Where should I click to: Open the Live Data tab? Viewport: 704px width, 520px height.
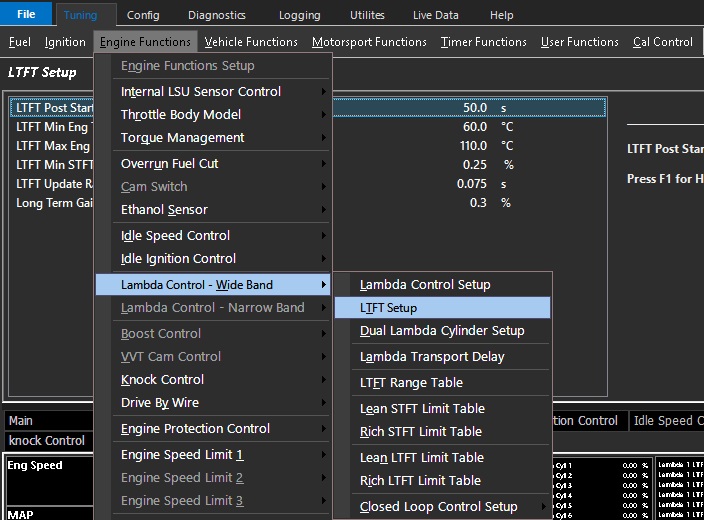coord(436,15)
